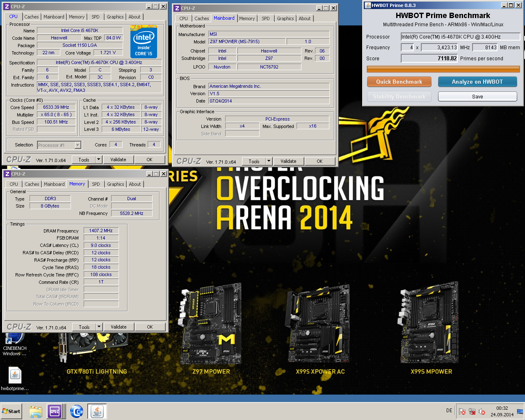The width and height of the screenshot is (525, 420).
Task: Click the CAS# Latency 9.0 clocks value
Action: click(101, 245)
